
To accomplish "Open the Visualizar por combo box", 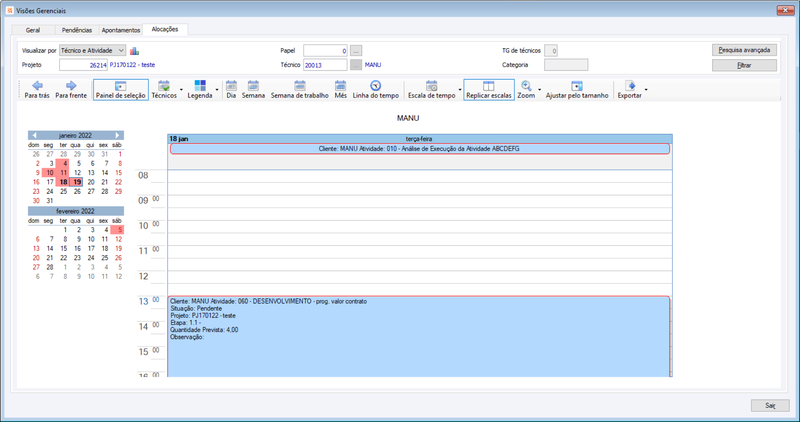I will click(x=92, y=50).
